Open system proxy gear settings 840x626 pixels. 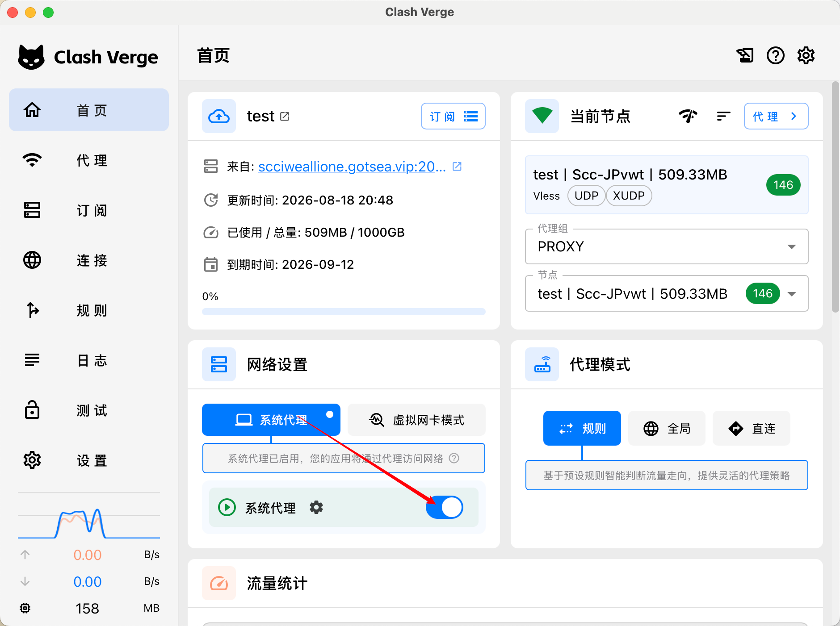(x=316, y=507)
